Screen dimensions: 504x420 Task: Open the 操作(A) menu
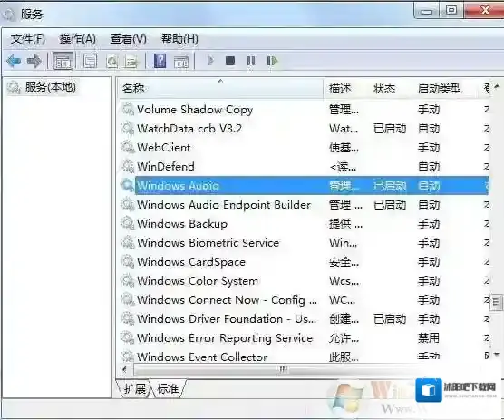[x=77, y=39]
